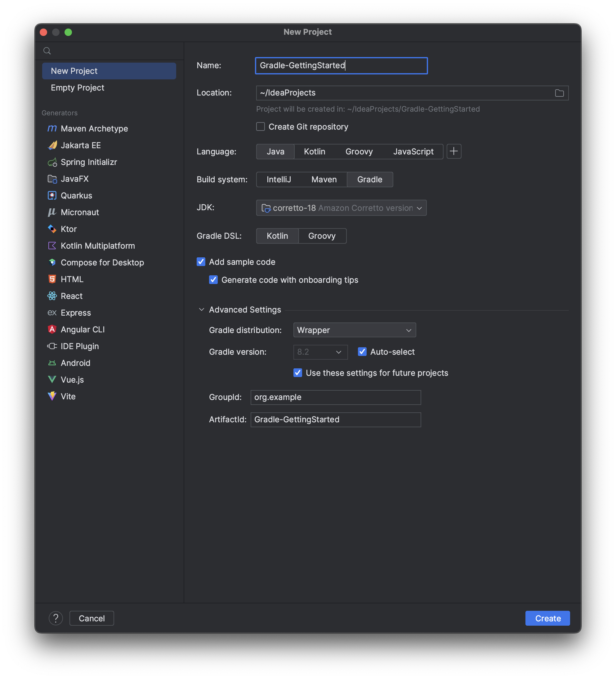
Task: Select JavaFX generator icon
Action: click(52, 179)
